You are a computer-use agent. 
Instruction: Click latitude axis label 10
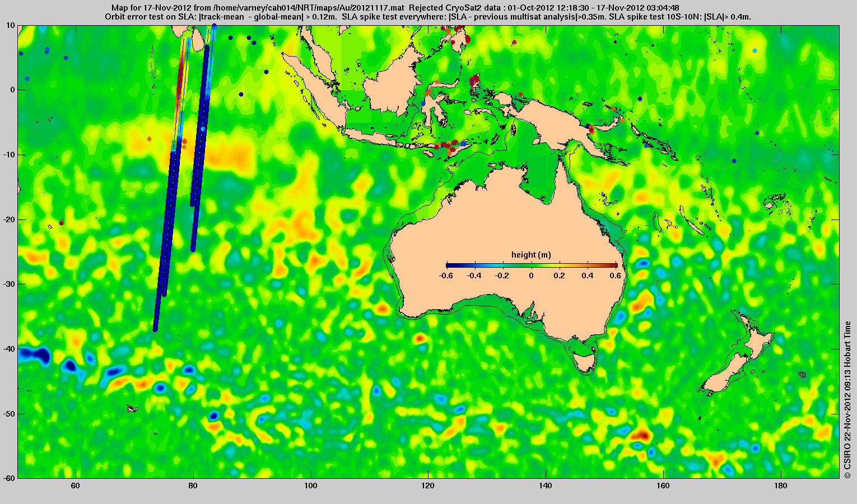coord(11,25)
